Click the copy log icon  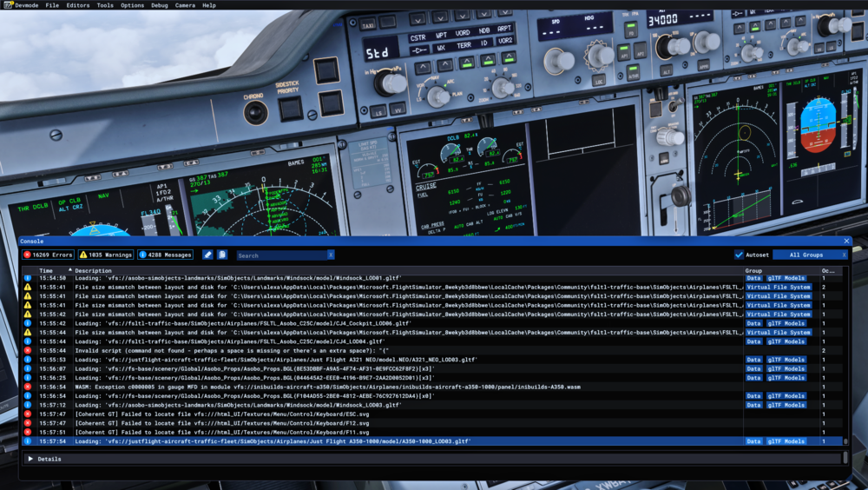coord(222,255)
